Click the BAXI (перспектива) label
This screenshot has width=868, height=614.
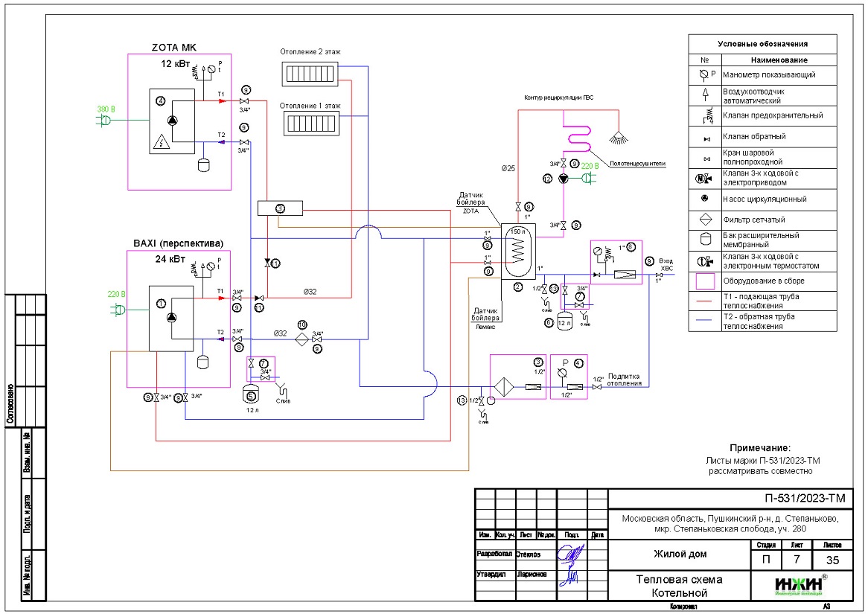pyautogui.click(x=178, y=243)
